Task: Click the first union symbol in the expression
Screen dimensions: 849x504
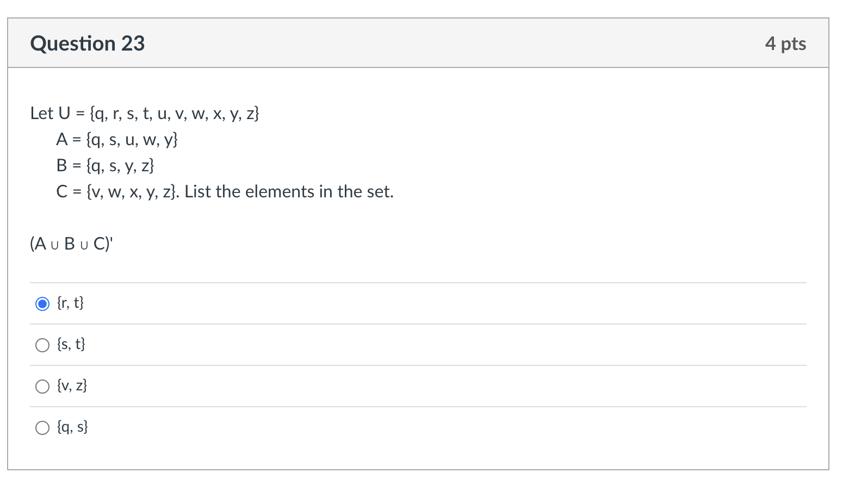Action: pyautogui.click(x=54, y=245)
